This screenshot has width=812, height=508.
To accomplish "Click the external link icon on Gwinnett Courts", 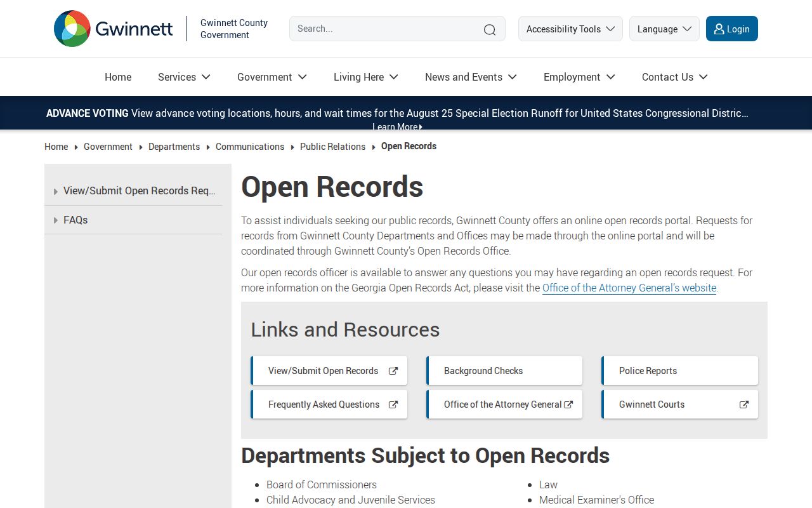I will pos(744,404).
